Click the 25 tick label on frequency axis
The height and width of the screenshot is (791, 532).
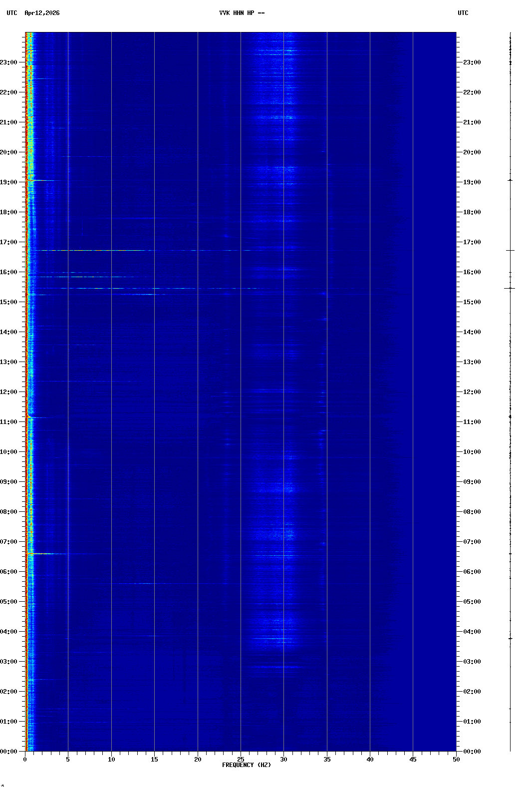(241, 760)
